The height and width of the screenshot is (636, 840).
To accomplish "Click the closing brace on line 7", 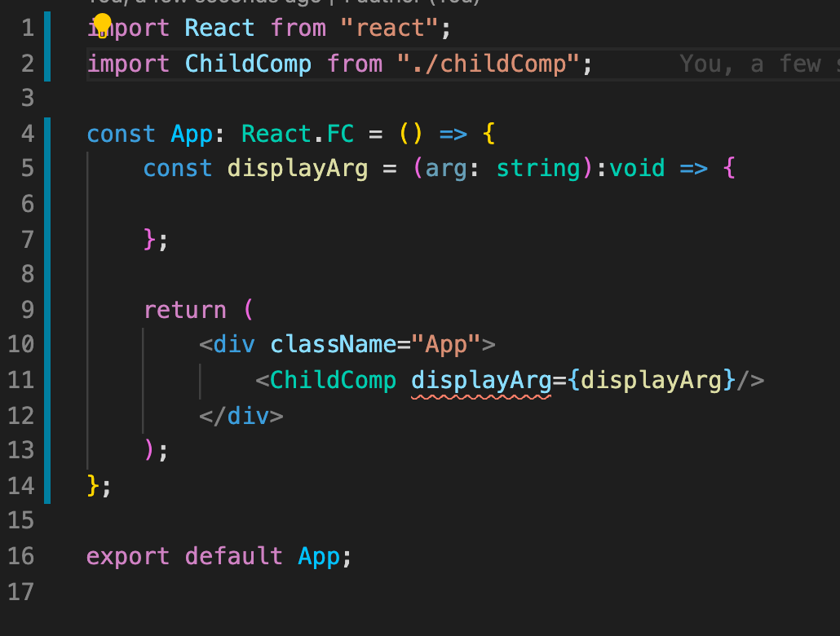I will point(149,239).
